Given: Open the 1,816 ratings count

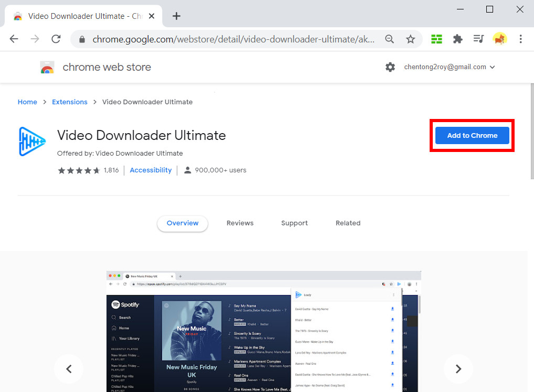Looking at the screenshot, I should pyautogui.click(x=111, y=170).
